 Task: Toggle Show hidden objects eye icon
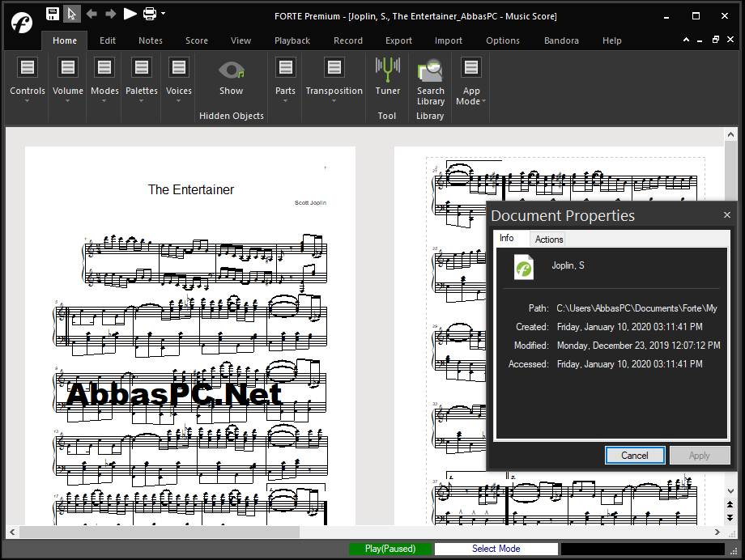(231, 70)
